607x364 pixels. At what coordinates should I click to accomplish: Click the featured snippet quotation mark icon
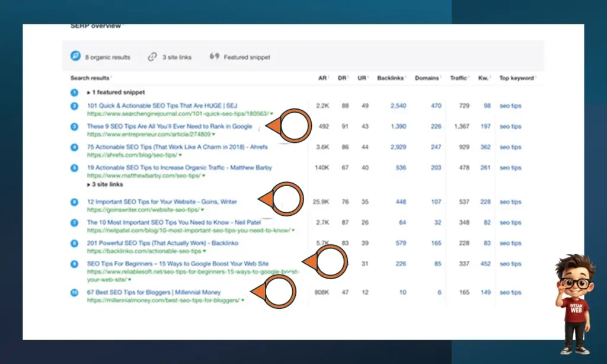pyautogui.click(x=215, y=57)
